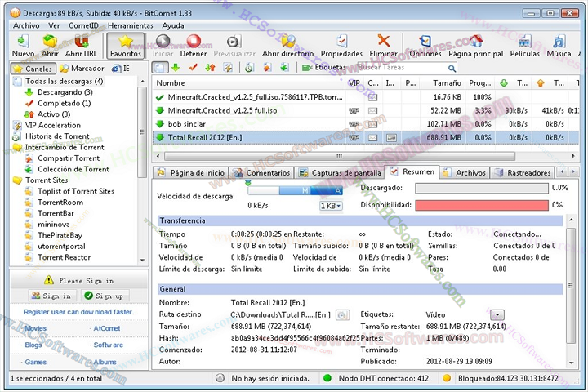This screenshot has height=392, width=588.
Task: Open Propiedades of selected task
Action: point(341,46)
